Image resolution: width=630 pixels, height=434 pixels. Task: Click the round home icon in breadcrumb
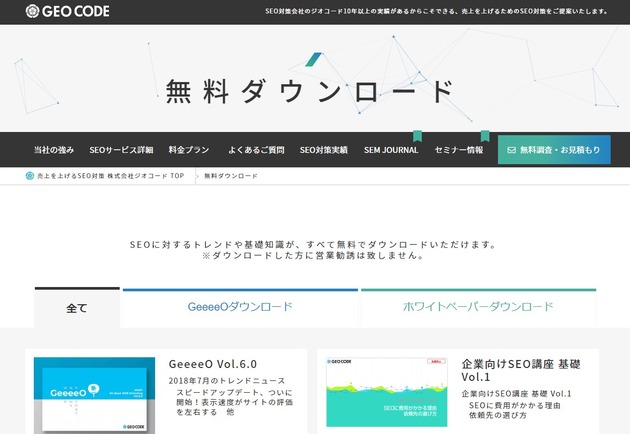tap(30, 176)
